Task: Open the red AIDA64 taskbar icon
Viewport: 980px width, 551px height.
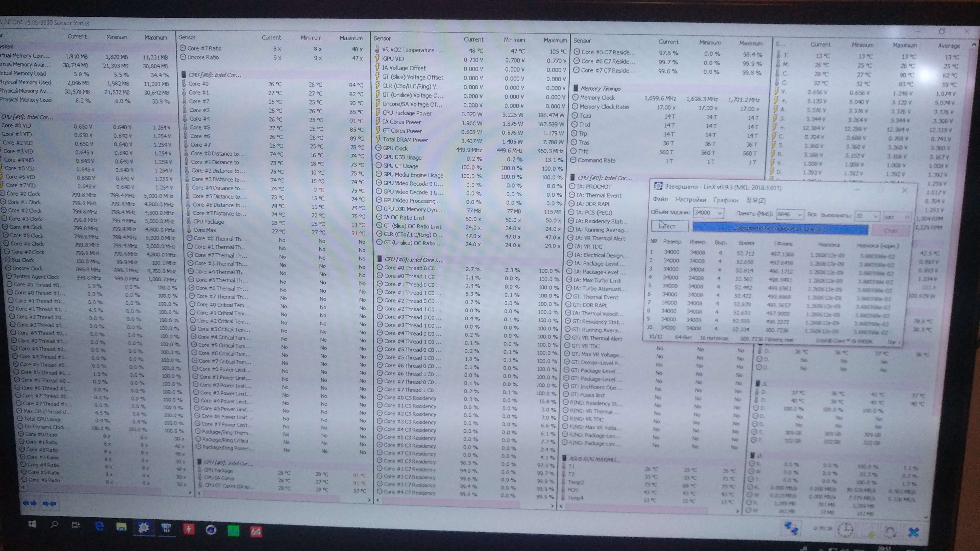Action: click(x=256, y=531)
